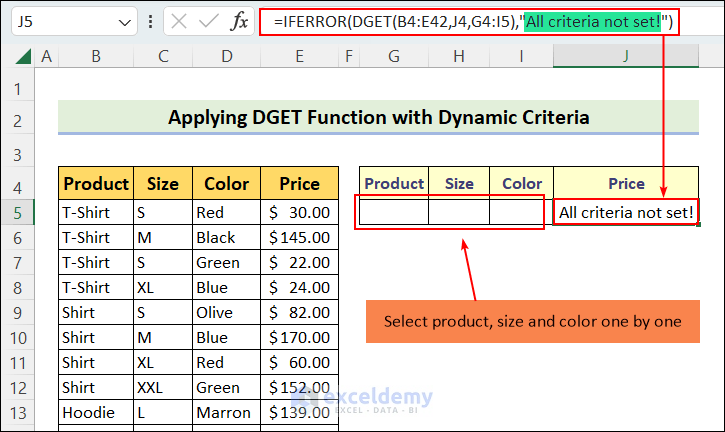The image size is (725, 432).
Task: Click Blue color cell in row 8
Action: pyautogui.click(x=227, y=287)
